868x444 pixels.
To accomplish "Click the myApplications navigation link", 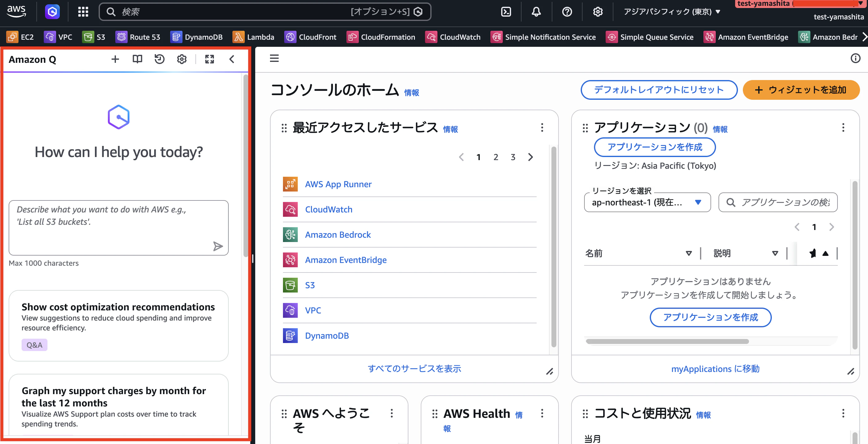I will tap(715, 369).
